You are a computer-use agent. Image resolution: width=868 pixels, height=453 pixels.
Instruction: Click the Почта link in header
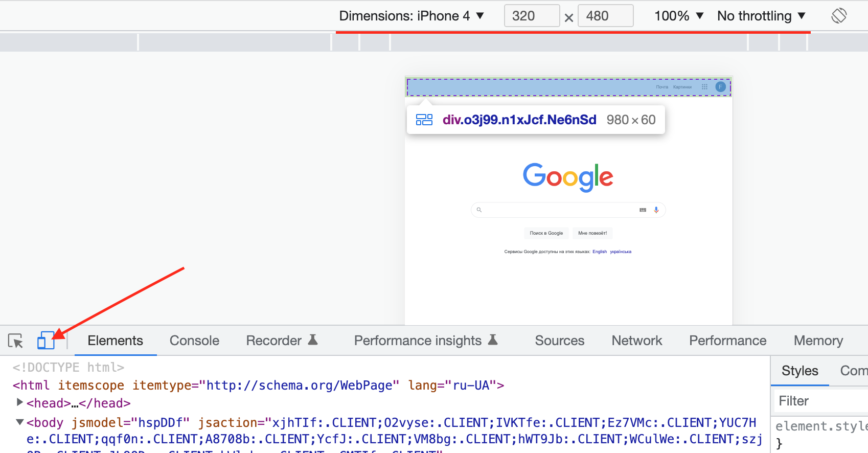point(662,87)
